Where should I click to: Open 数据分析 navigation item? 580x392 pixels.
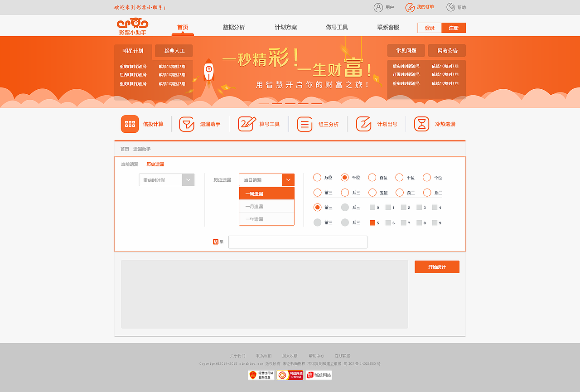point(234,27)
